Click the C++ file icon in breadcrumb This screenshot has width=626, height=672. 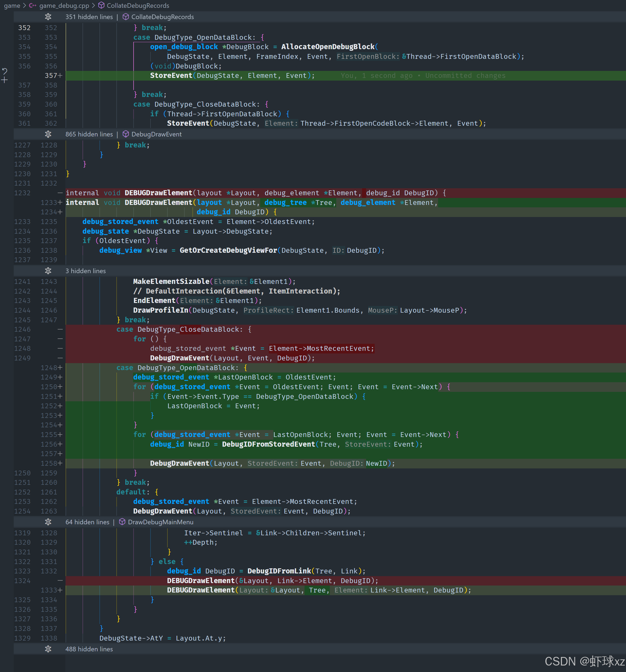(33, 5)
